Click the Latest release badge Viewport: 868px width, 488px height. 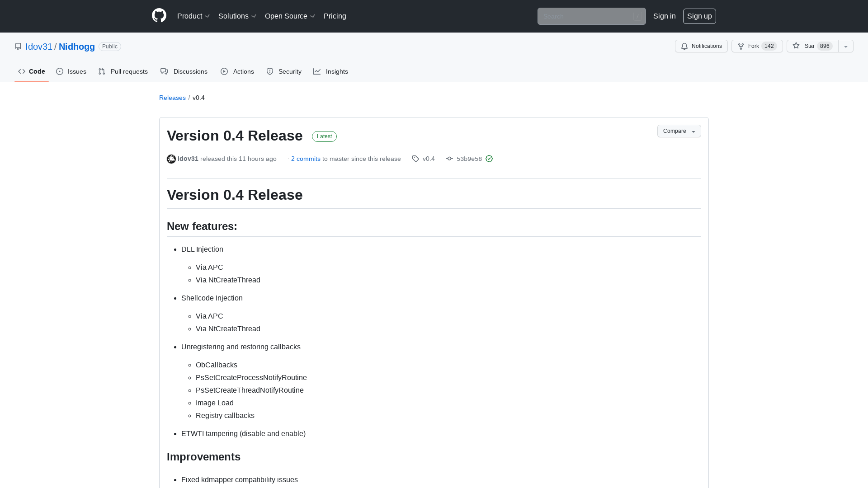(x=324, y=136)
